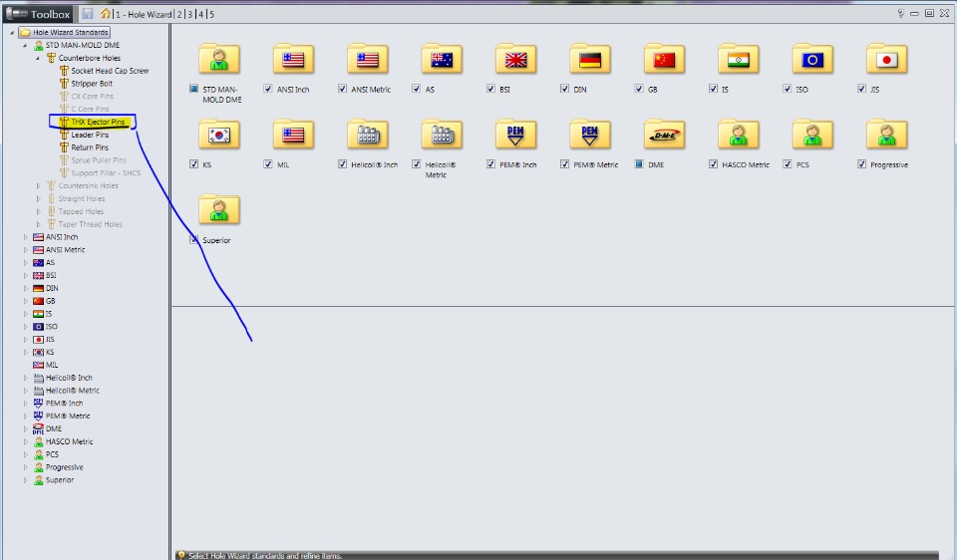The image size is (957, 560).
Task: Open the DIN German standard folder
Action: (x=590, y=59)
